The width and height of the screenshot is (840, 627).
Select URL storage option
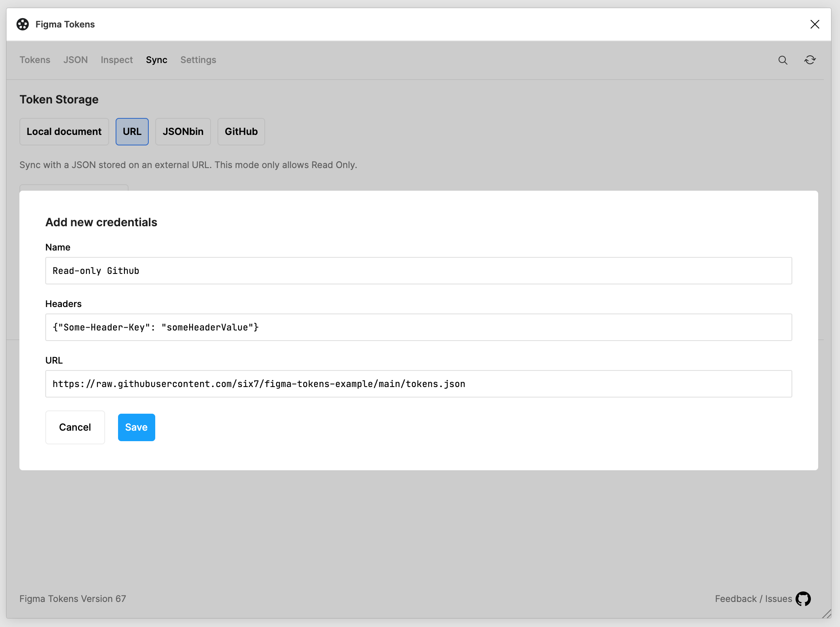point(132,132)
